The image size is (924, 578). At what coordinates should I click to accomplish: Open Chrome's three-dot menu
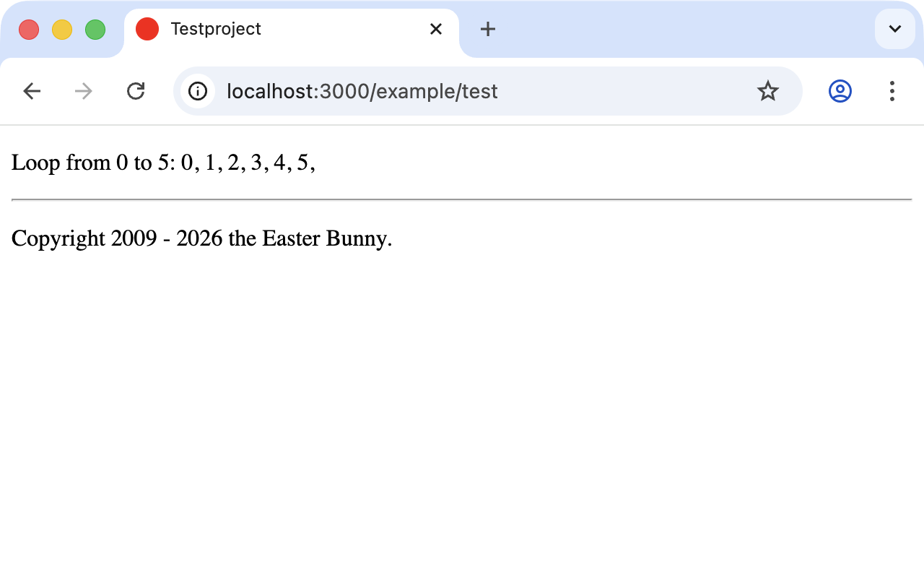[892, 91]
